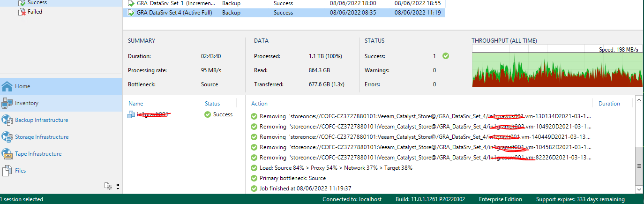The image size is (644, 204).
Task: Click the Load: Source 84% log line
Action: (x=336, y=168)
